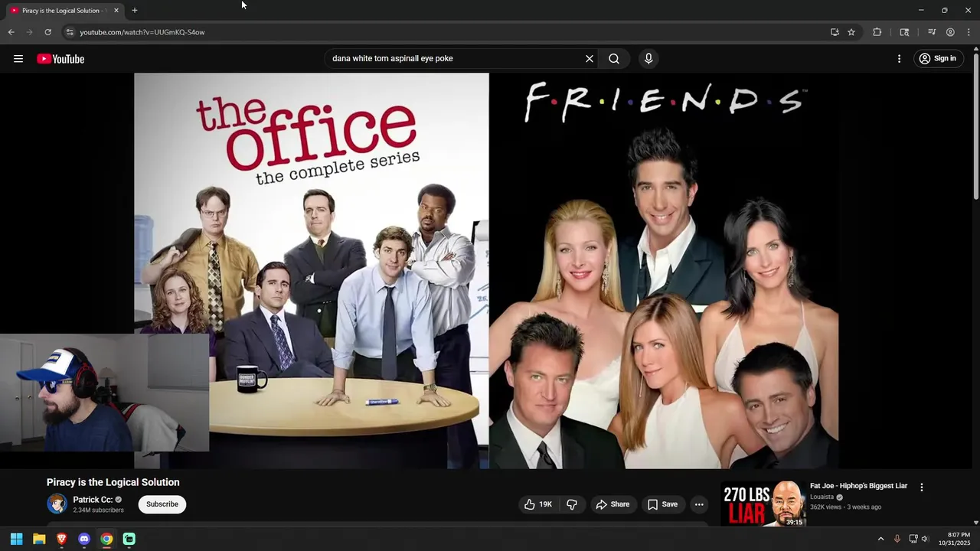Select the Piracy is the Logical Solution tab
Screen dimensions: 980x551
[64, 11]
